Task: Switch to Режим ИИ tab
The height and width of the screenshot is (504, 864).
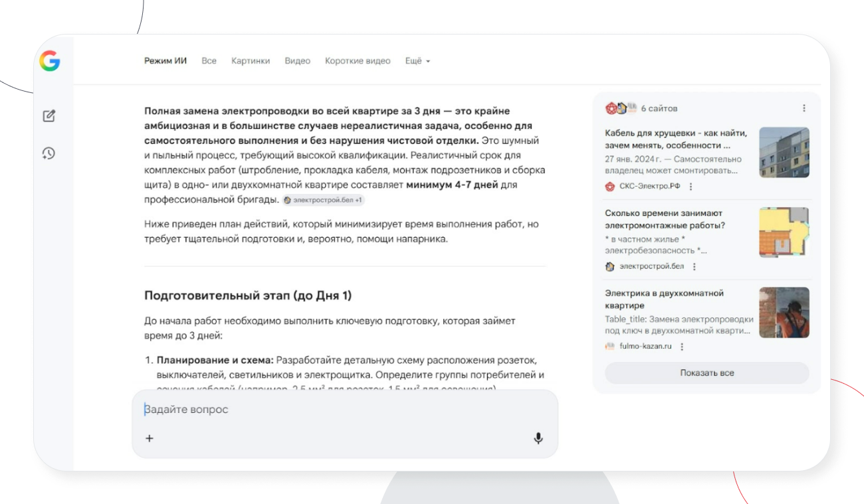Action: (x=165, y=61)
